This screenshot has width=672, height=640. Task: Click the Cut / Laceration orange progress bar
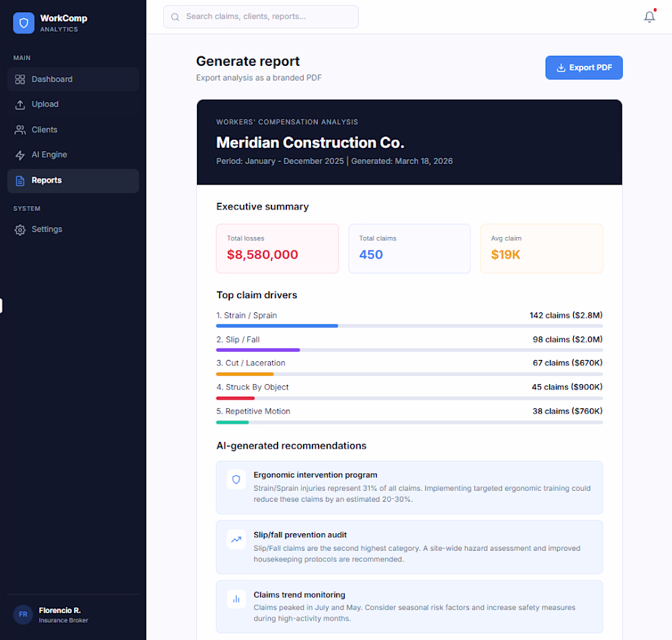click(245, 374)
